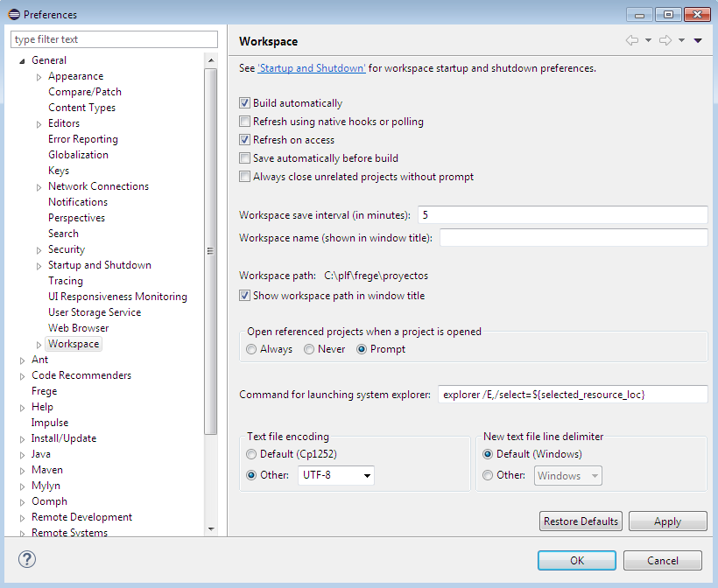
Task: Open the Frege preferences page
Action: click(44, 391)
